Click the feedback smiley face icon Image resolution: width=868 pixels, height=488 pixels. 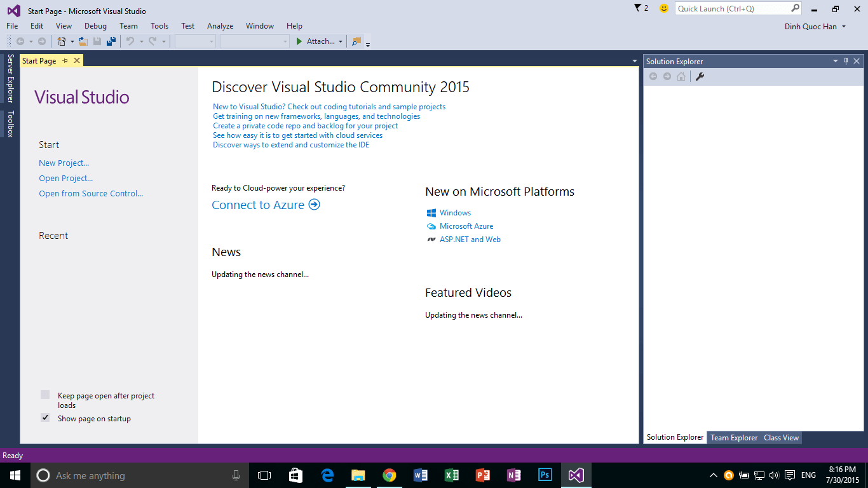pos(664,8)
